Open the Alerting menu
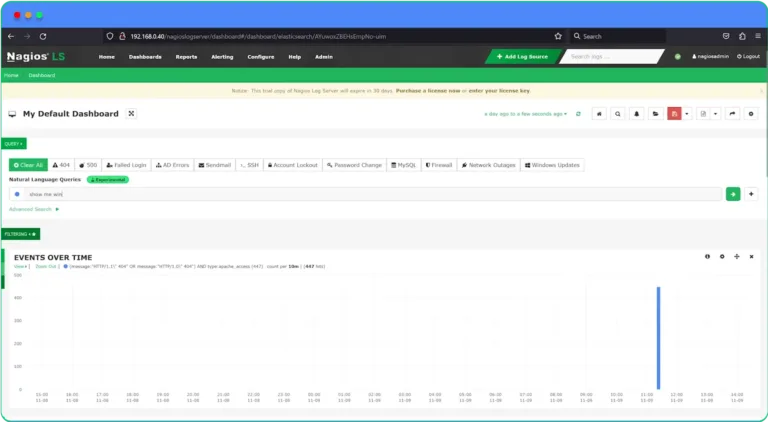The height and width of the screenshot is (422, 768). point(222,57)
